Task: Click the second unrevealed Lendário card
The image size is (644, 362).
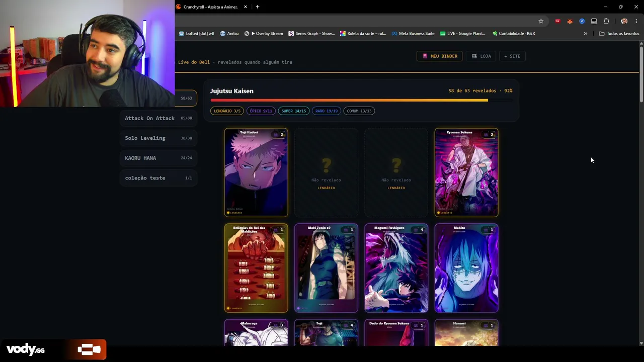Action: (396, 172)
